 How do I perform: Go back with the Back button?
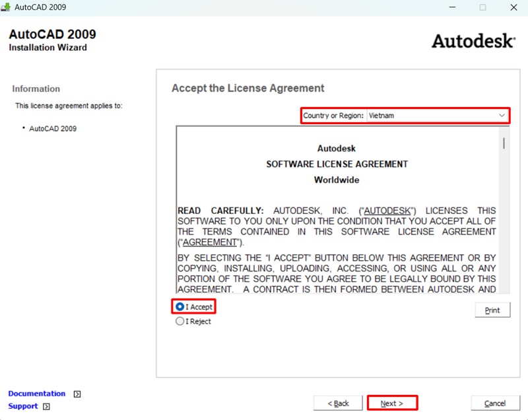tap(338, 403)
